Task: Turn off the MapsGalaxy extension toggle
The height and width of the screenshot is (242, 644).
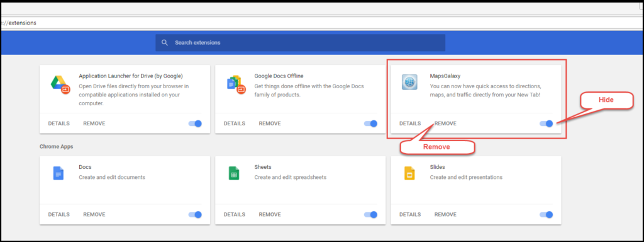Action: (547, 124)
